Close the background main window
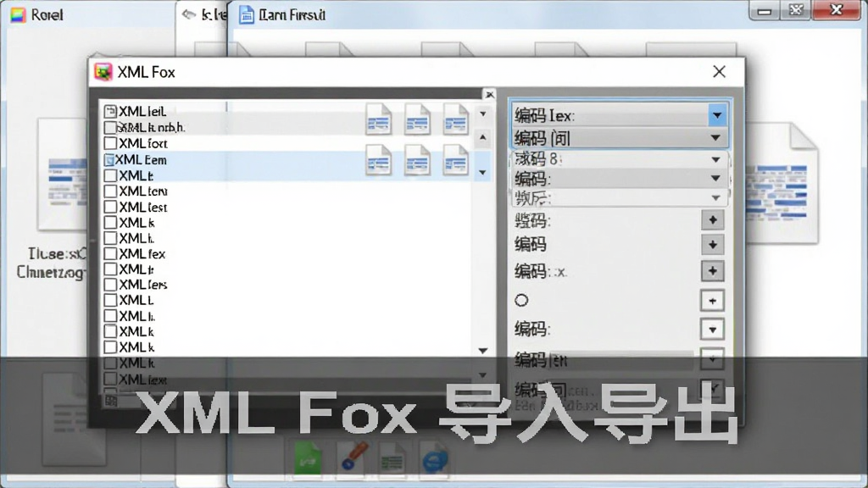The width and height of the screenshot is (868, 488). 837,10
